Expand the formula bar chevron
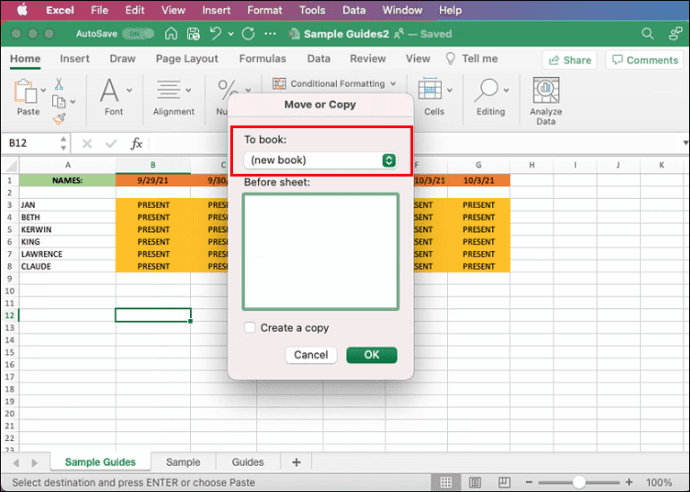 pos(685,143)
